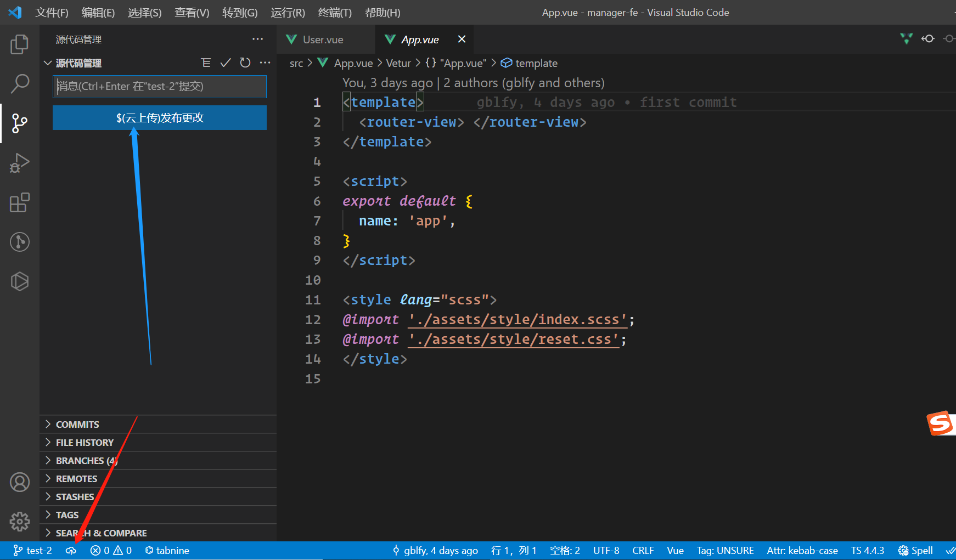
Task: Change indentation via 空格: 2
Action: pyautogui.click(x=565, y=550)
